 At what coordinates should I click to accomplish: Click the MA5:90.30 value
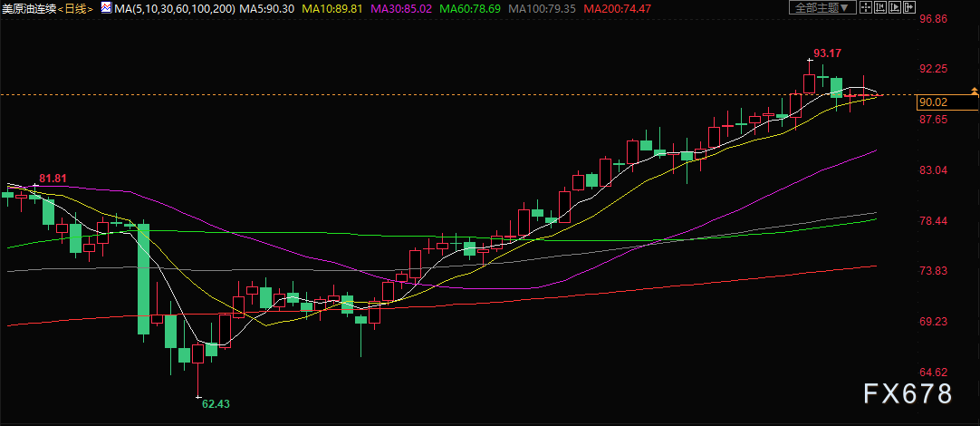point(268,9)
